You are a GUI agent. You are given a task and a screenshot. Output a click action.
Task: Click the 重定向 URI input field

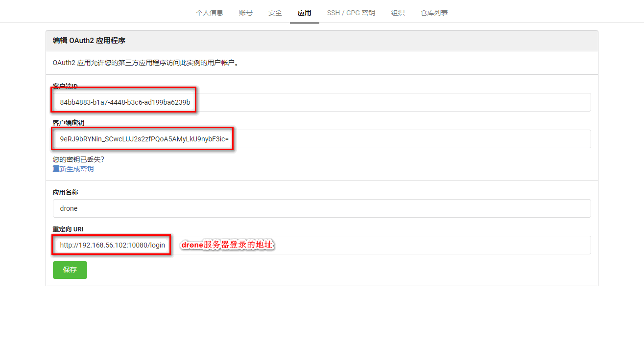[x=322, y=245]
